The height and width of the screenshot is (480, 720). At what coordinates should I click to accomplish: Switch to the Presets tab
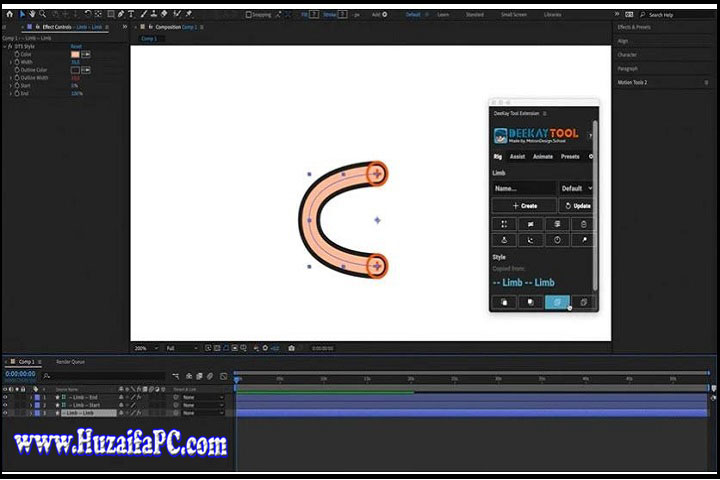tap(570, 157)
